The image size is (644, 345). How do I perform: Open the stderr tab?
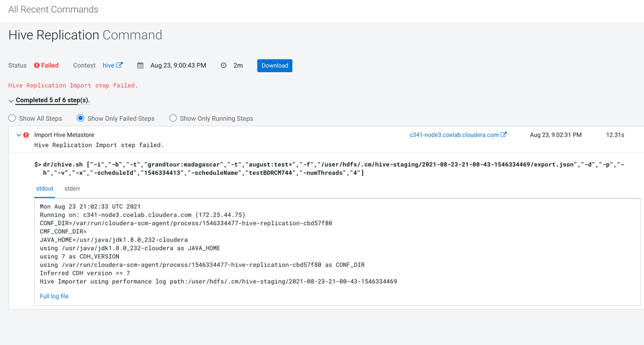pos(72,189)
